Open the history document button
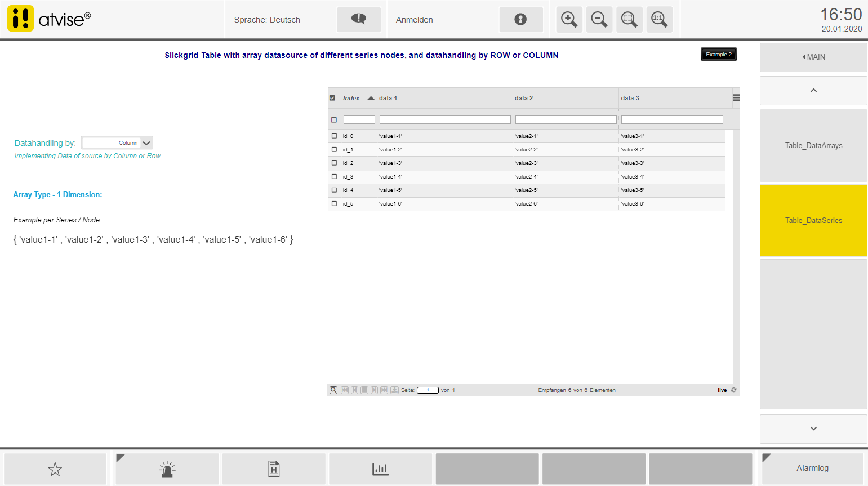The height and width of the screenshot is (486, 868). [274, 469]
